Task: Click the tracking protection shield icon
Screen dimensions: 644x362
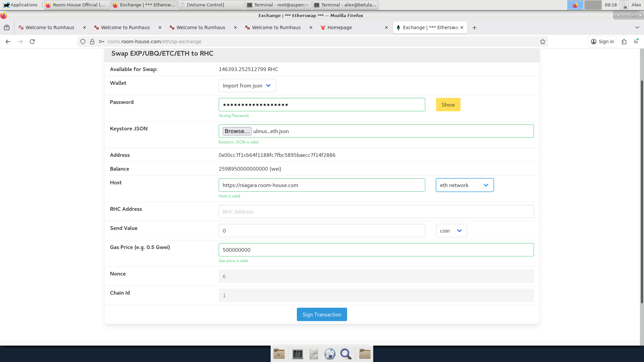Action: coord(83,42)
